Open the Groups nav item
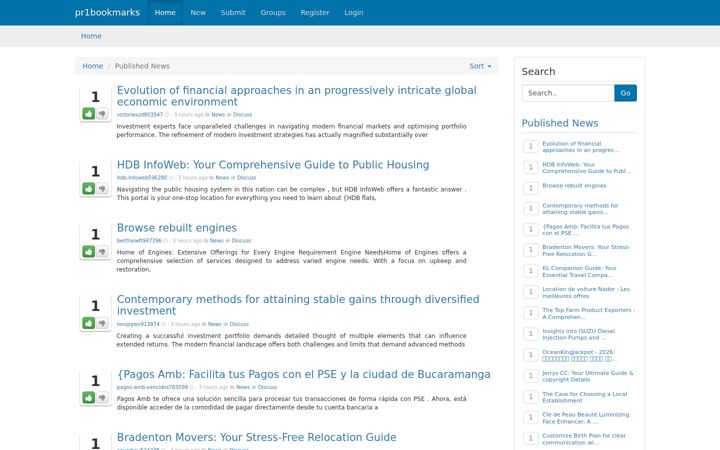The image size is (720, 450). point(273,12)
